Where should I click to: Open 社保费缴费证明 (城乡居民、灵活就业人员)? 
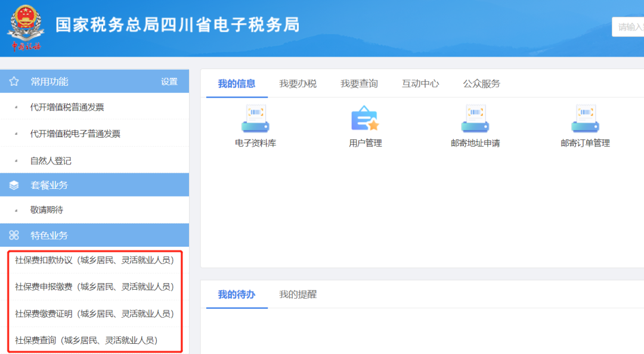click(94, 313)
